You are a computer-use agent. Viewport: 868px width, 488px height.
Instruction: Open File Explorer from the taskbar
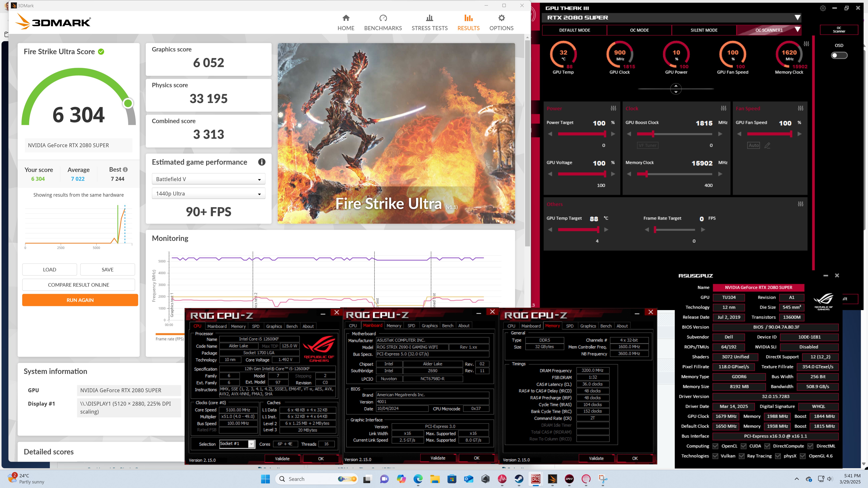(435, 479)
